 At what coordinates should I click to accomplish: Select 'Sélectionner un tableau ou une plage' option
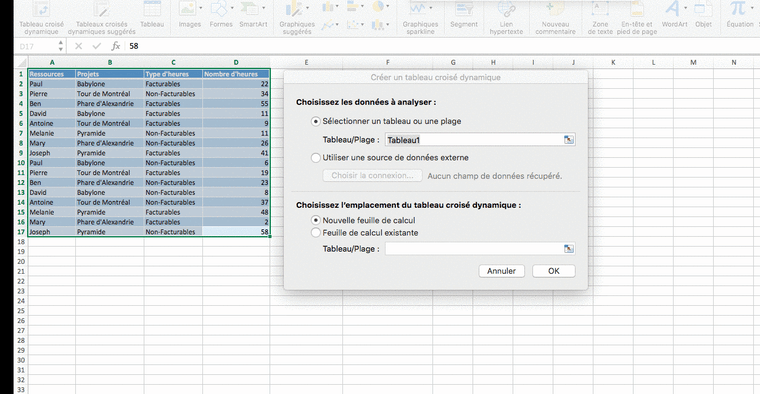[x=316, y=121]
